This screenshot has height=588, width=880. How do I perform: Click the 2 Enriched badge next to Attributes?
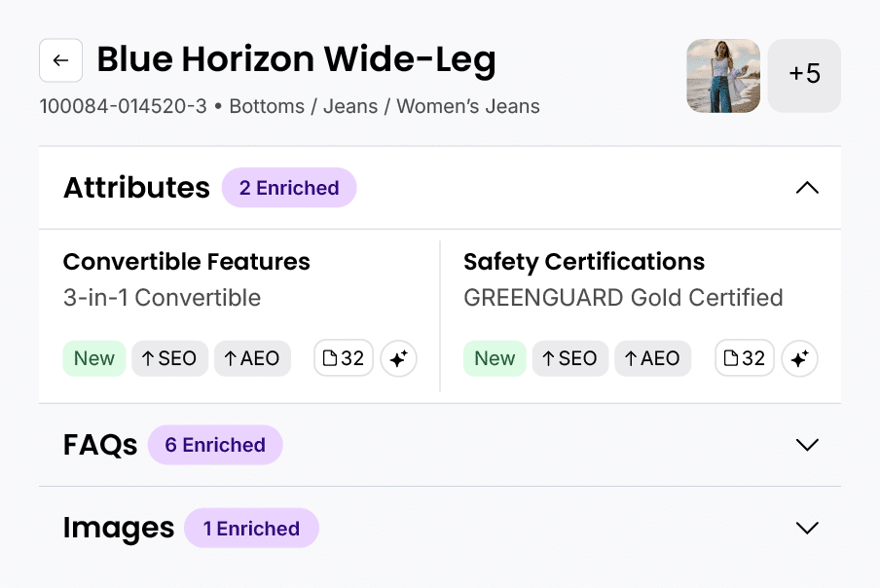click(x=289, y=187)
